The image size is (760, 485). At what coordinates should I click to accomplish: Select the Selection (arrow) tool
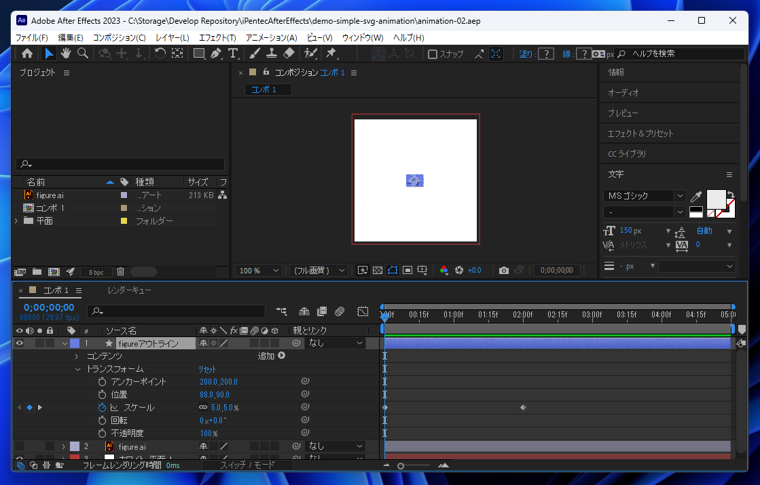pos(48,53)
